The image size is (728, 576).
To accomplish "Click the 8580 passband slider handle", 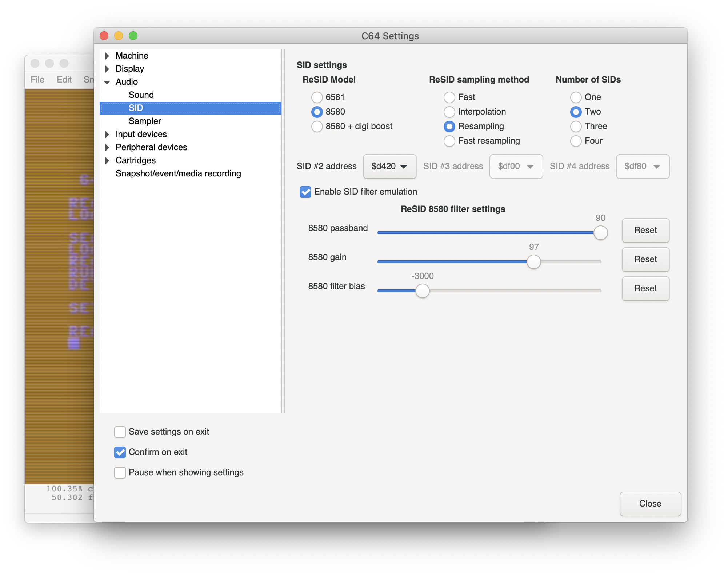I will [x=601, y=233].
